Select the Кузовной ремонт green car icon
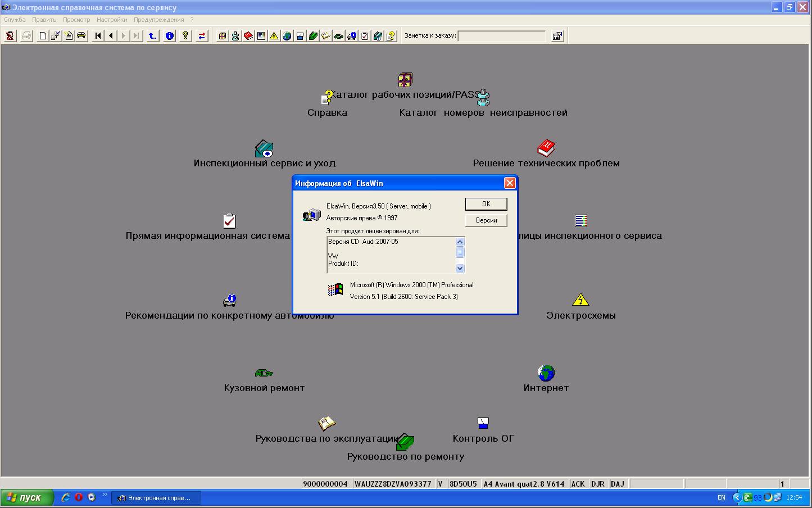The image size is (812, 508). [264, 373]
